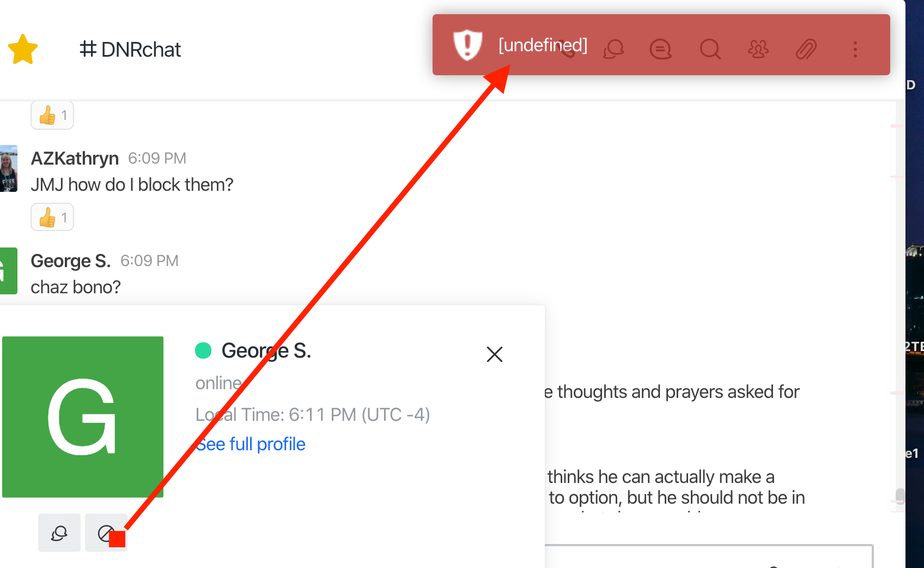Open the See full profile link
This screenshot has width=924, height=568.
(251, 444)
